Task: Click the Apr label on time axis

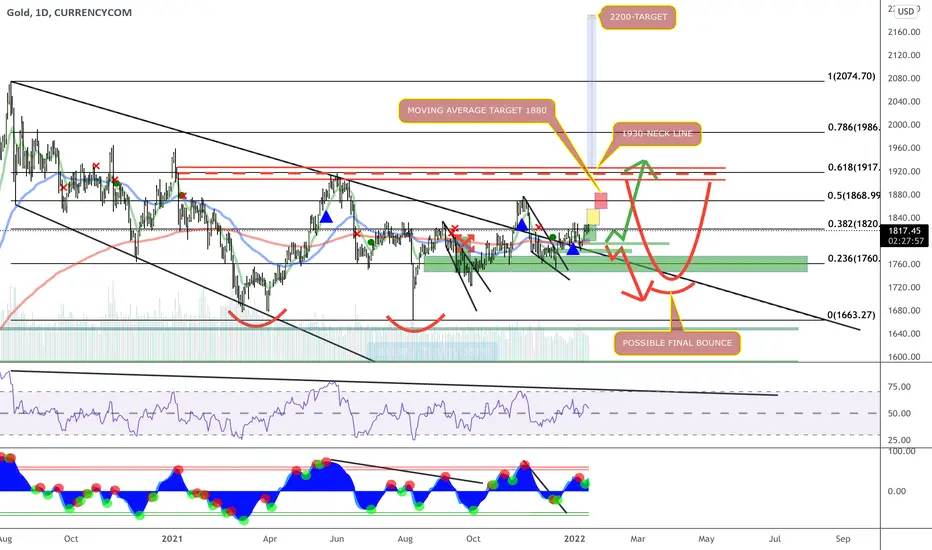Action: click(x=270, y=539)
